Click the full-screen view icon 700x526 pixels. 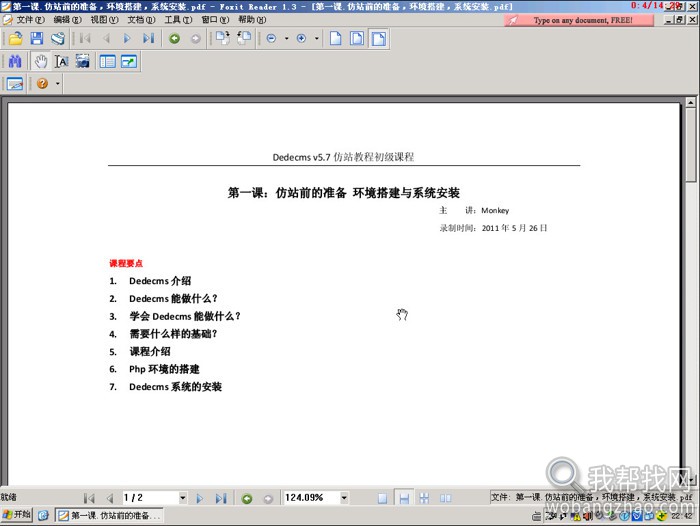129,62
